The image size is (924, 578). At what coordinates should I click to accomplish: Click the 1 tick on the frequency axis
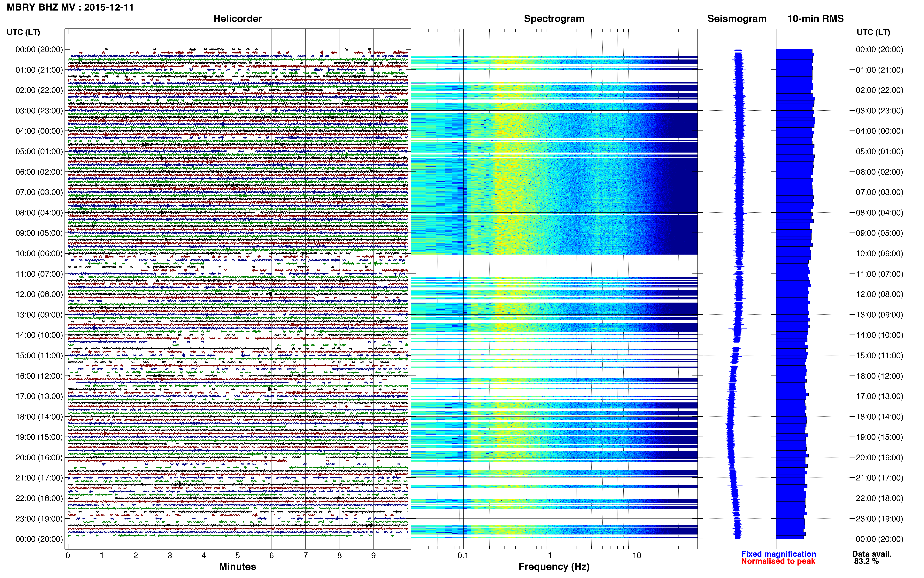[550, 555]
